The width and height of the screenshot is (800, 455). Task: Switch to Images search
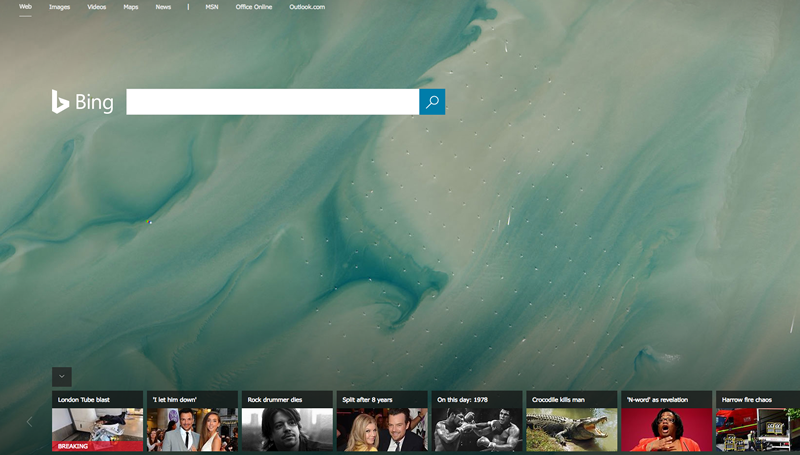60,7
